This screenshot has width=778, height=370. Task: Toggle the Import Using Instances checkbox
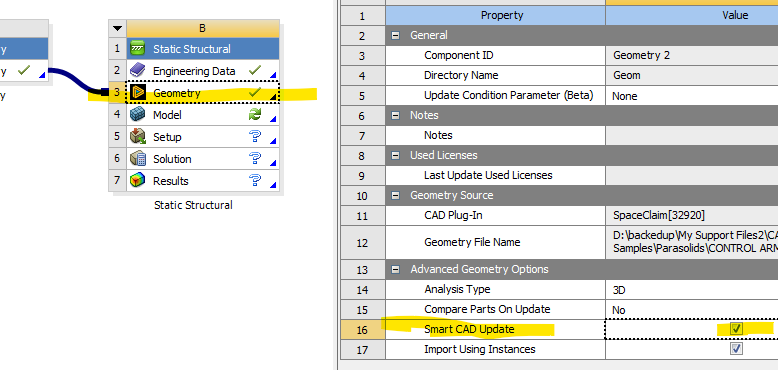736,349
